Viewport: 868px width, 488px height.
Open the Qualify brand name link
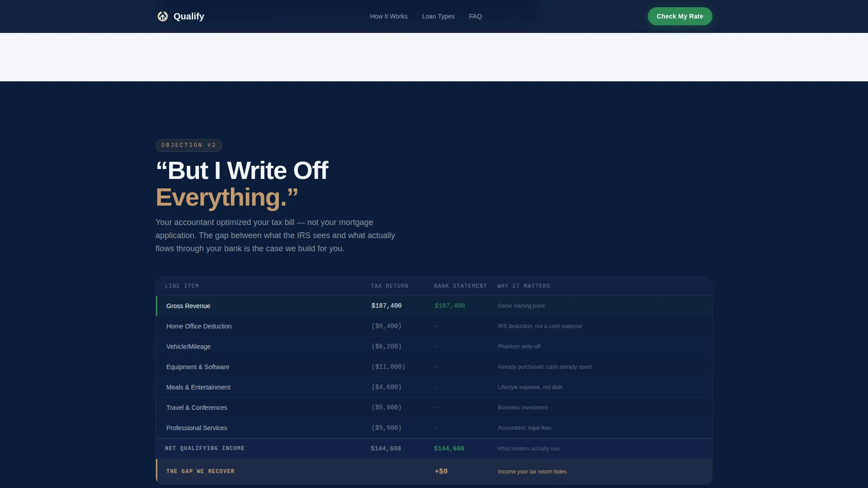click(189, 16)
